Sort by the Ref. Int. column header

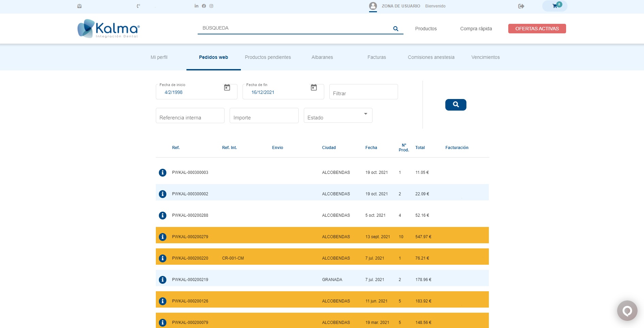tap(229, 148)
